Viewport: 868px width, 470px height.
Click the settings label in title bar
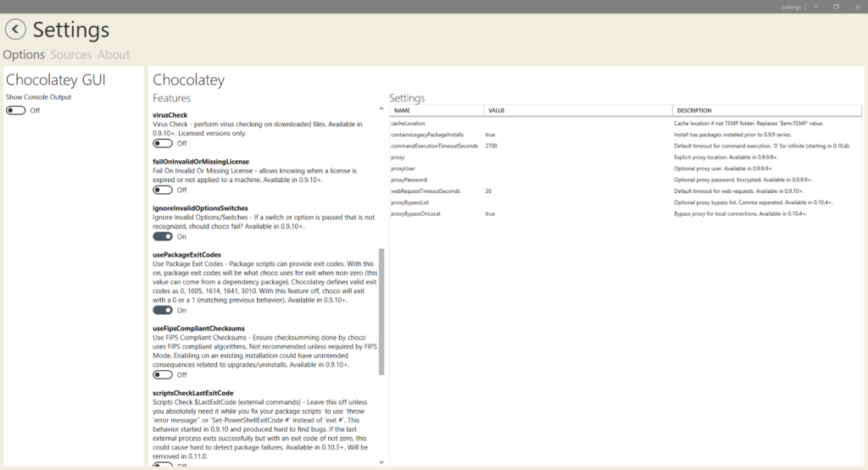point(791,7)
